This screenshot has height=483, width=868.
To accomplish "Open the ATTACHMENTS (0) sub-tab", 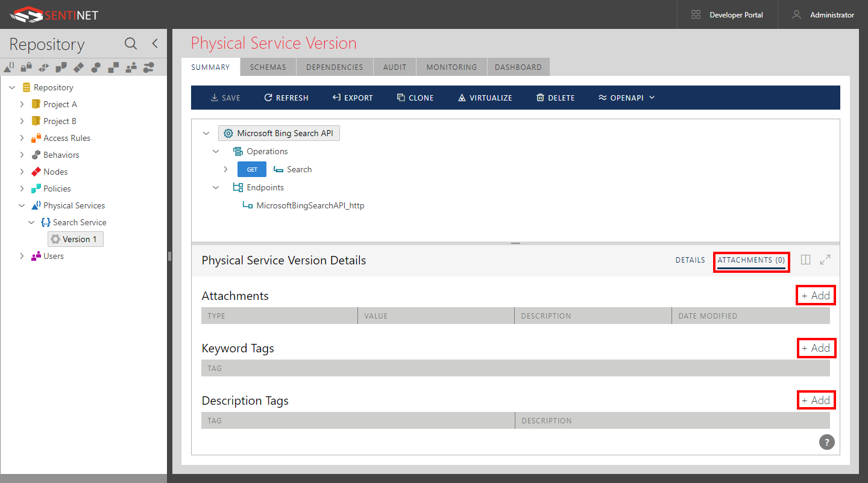I will coord(751,260).
